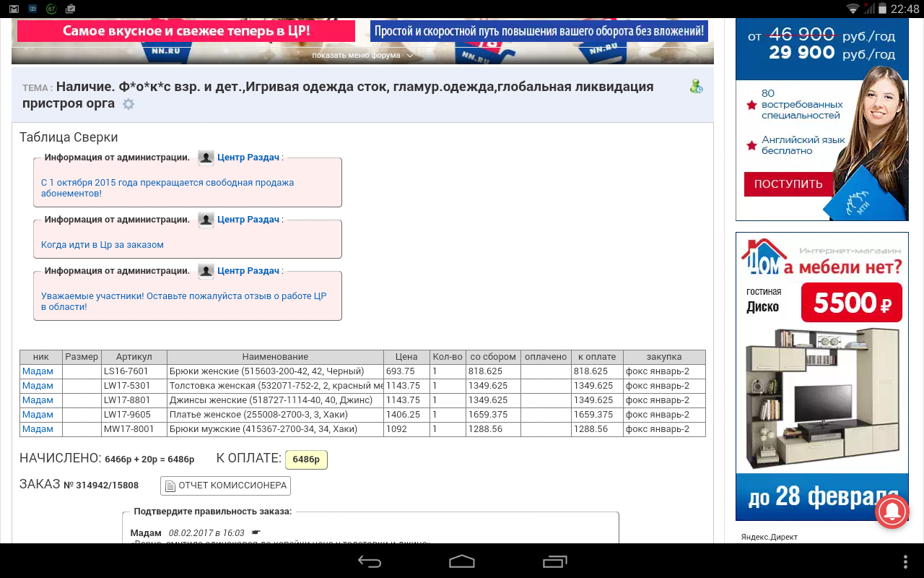This screenshot has height=578, width=924.
Task: Open the three-dot overflow menu in navigation bar
Action: pos(906,561)
